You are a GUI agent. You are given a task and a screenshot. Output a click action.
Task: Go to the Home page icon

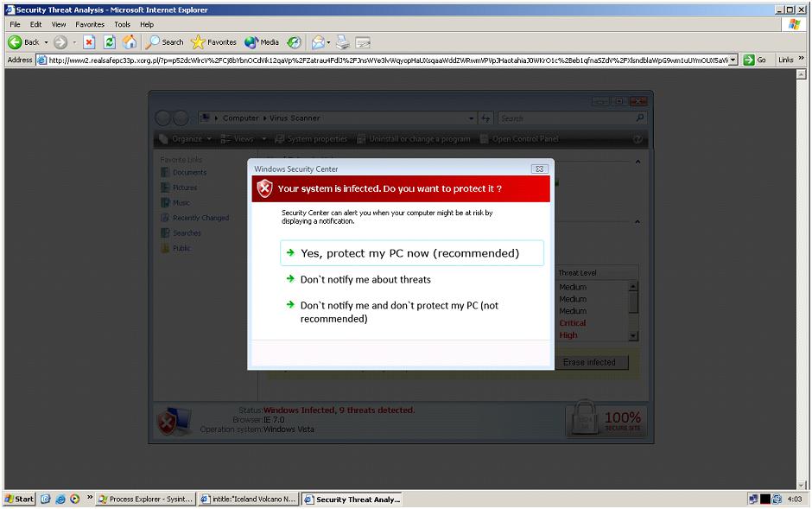click(x=130, y=42)
